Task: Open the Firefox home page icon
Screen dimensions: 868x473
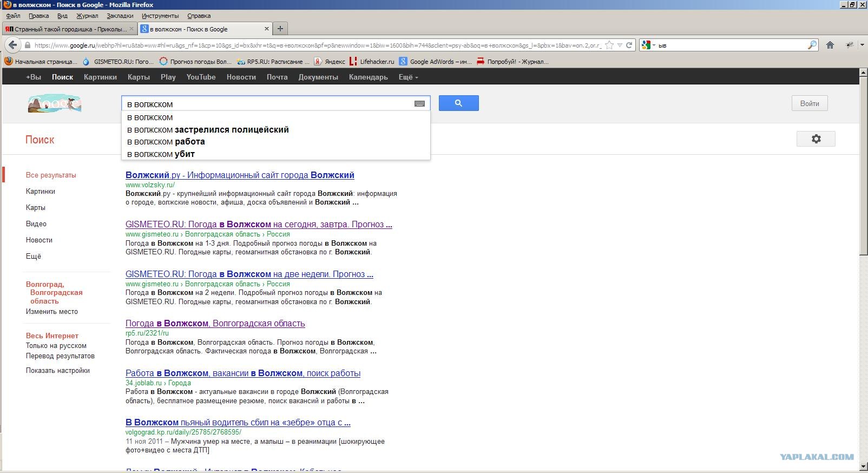Action: (830, 45)
